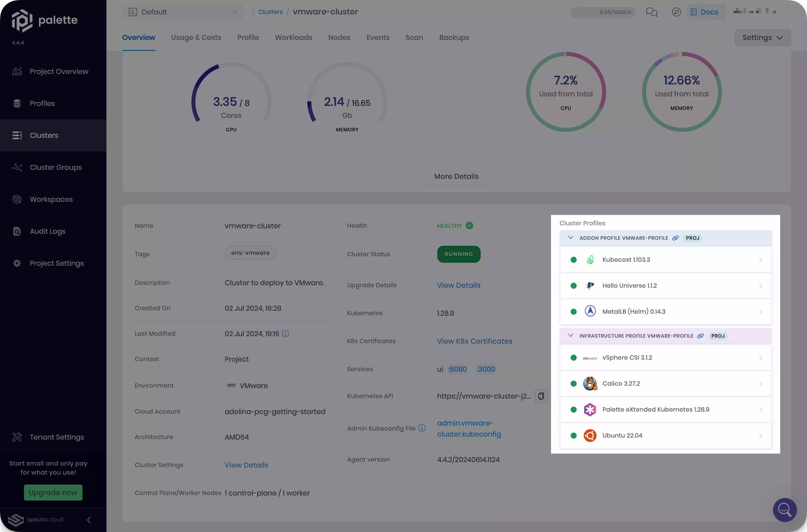
Task: Open the Events tab
Action: coord(378,38)
